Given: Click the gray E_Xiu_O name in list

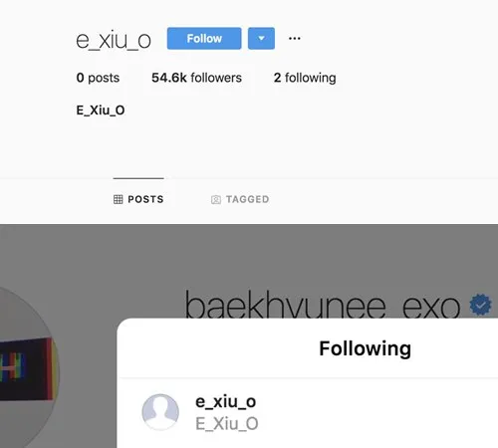Looking at the screenshot, I should (227, 424).
